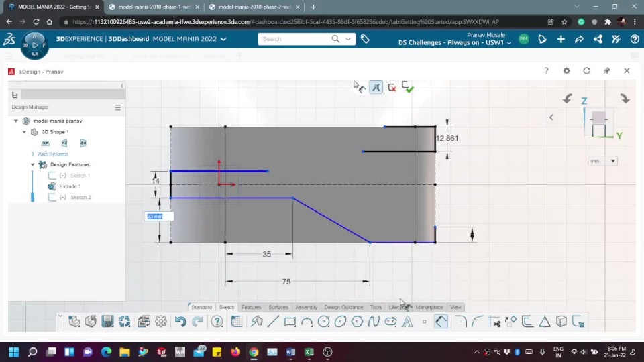Expand the Axis Systems node

pos(33,154)
